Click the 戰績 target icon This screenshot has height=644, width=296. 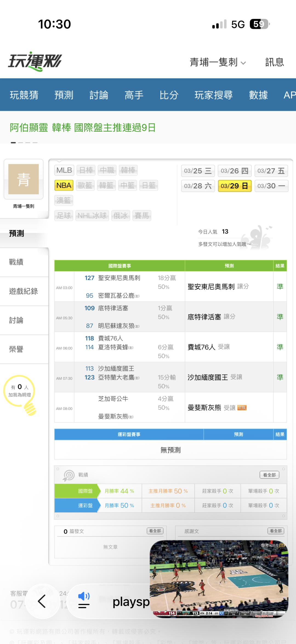point(69,475)
